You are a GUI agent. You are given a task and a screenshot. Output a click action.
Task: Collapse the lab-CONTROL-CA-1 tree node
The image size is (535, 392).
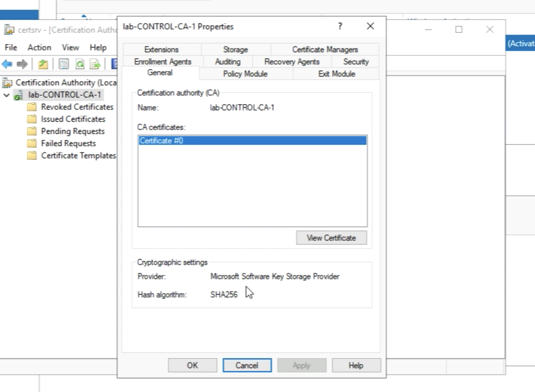pyautogui.click(x=7, y=95)
